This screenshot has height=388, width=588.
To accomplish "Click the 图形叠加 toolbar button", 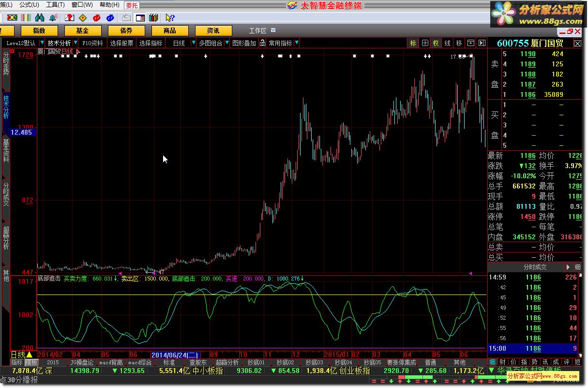I will click(x=244, y=43).
